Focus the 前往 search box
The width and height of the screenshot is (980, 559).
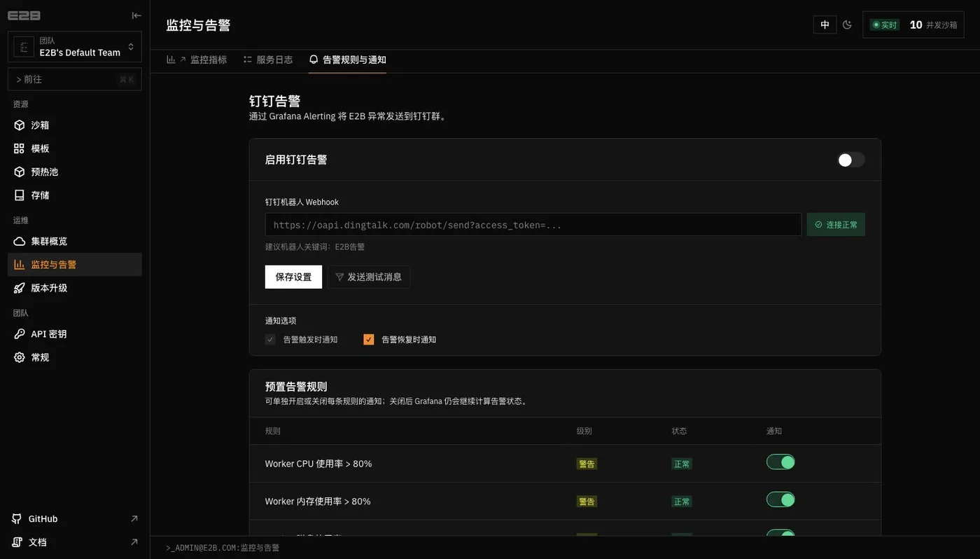click(75, 79)
